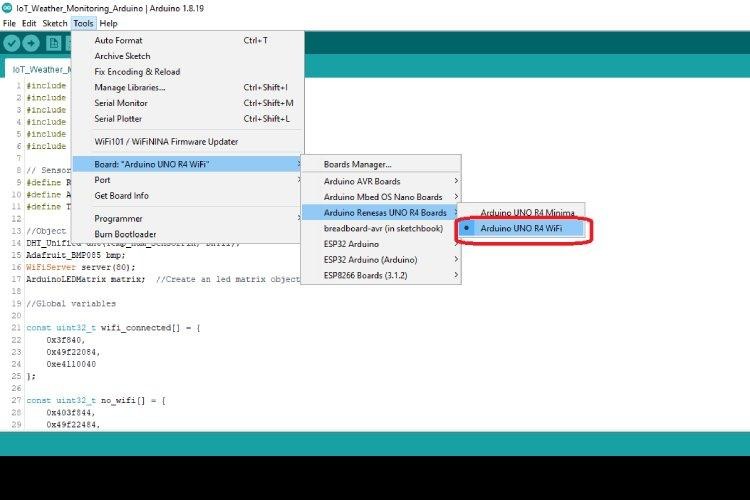Close the Tools menu from menu bar

[x=83, y=23]
